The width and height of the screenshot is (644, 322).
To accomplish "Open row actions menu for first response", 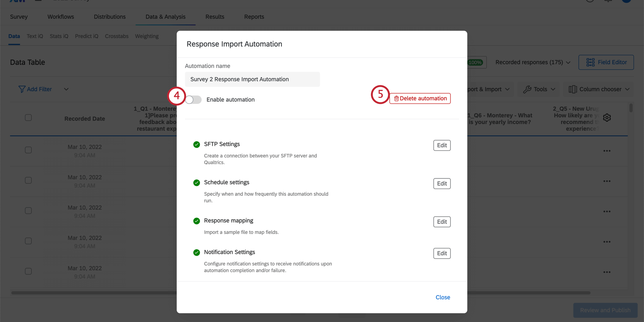I will click(x=607, y=151).
